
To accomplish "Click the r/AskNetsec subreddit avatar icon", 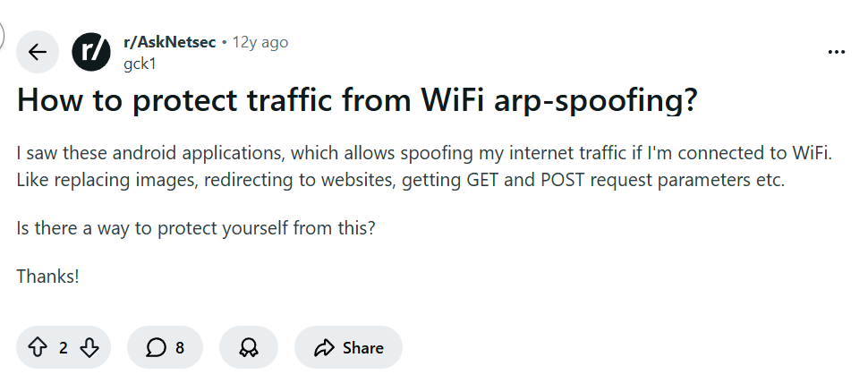I will (x=90, y=52).
